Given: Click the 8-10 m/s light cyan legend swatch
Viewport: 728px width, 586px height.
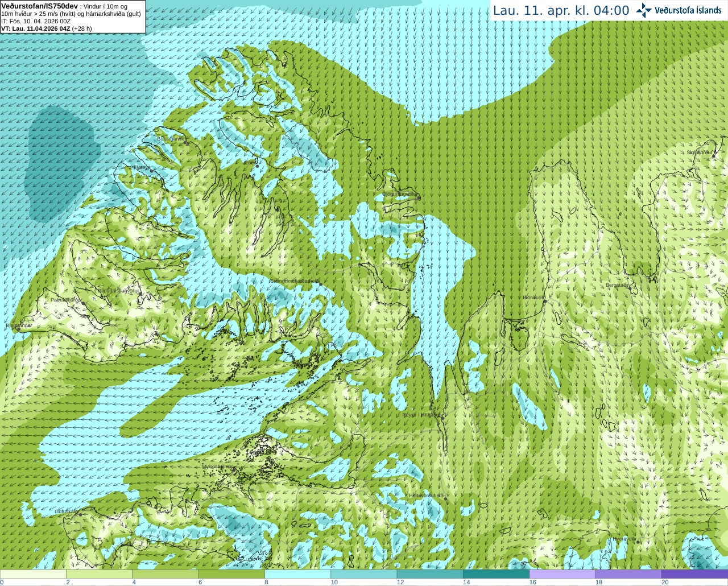Looking at the screenshot, I should click(297, 574).
